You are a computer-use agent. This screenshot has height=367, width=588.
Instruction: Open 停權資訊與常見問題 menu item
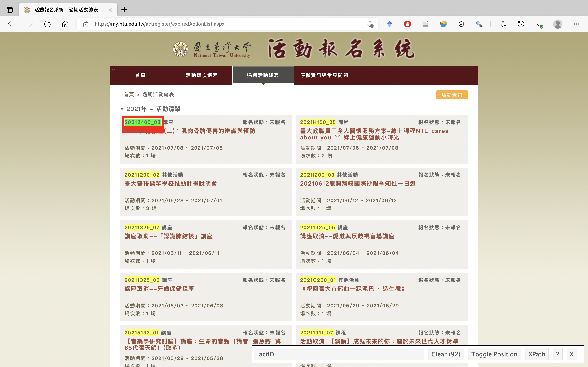(324, 75)
